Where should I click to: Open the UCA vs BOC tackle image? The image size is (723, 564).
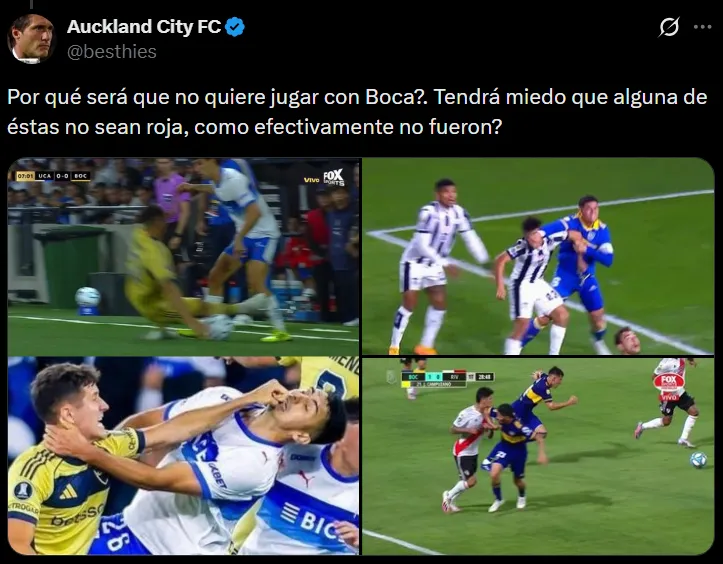click(x=184, y=256)
